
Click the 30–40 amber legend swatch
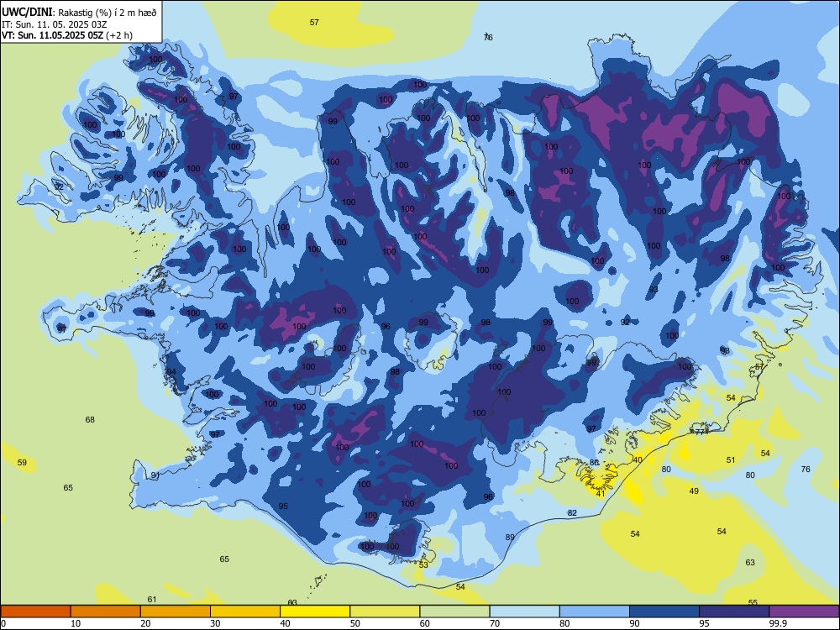pyautogui.click(x=245, y=612)
